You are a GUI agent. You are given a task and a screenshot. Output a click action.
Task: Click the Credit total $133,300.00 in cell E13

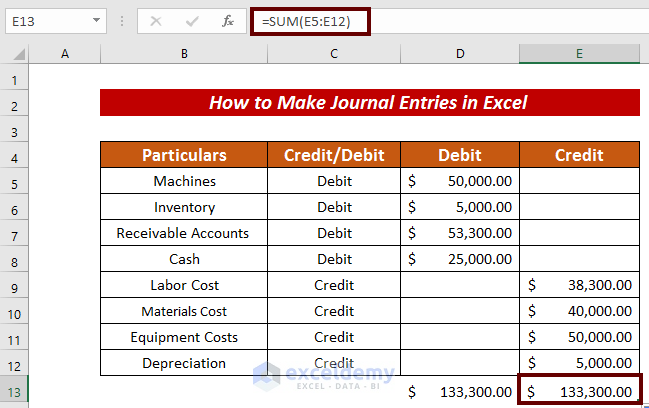point(579,389)
